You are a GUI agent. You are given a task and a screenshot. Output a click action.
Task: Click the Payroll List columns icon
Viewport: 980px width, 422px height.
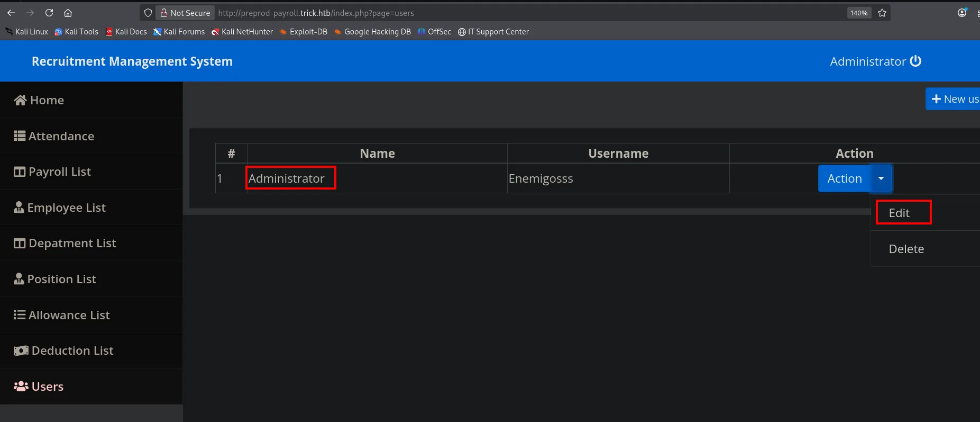click(20, 172)
